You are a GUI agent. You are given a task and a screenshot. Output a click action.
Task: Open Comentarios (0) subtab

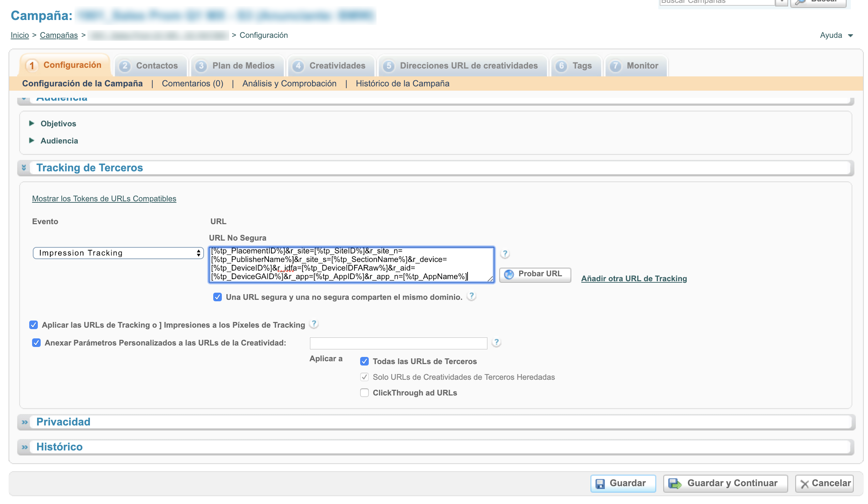click(x=193, y=84)
